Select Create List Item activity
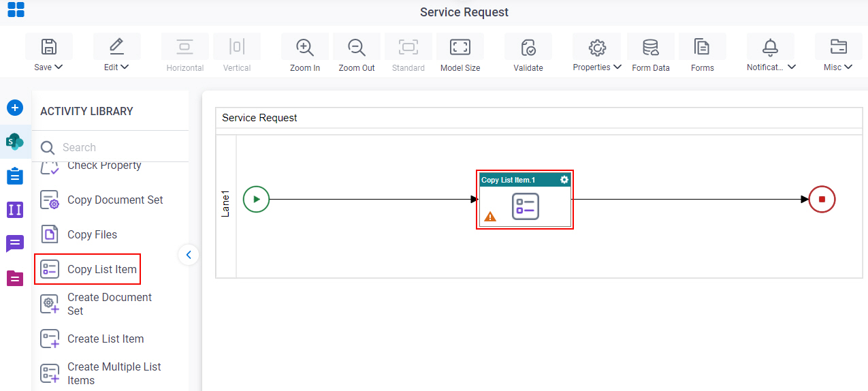868x391 pixels. coord(92,339)
